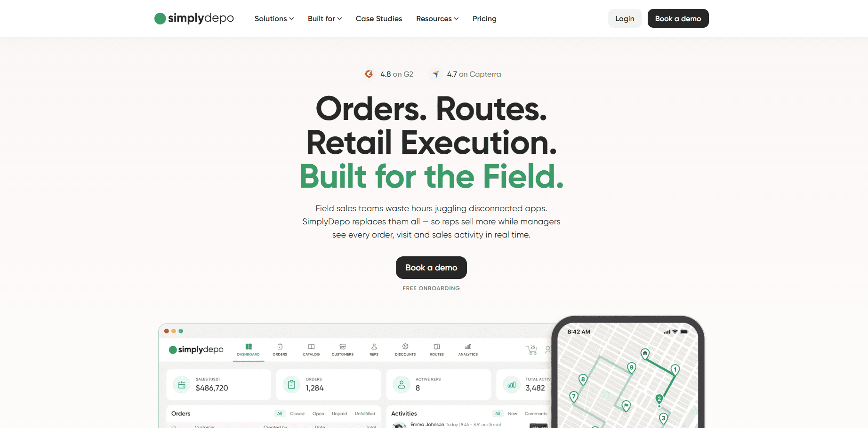The height and width of the screenshot is (428, 868).
Task: Open the 4.7 on Capterra rating
Action: (474, 74)
